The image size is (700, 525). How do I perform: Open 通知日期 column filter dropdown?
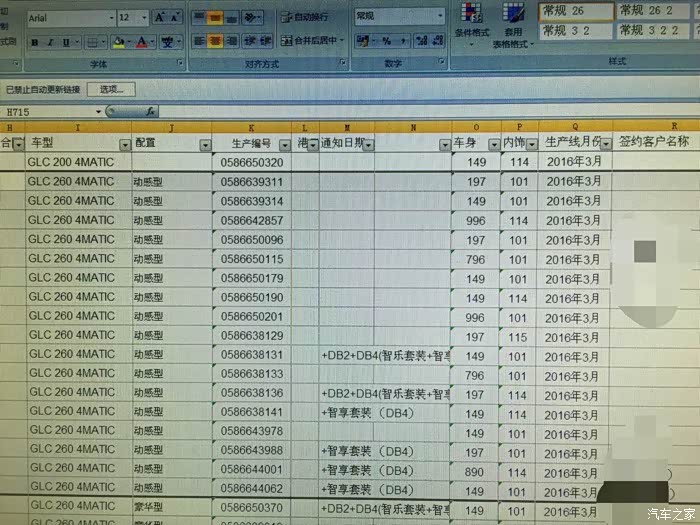point(368,145)
